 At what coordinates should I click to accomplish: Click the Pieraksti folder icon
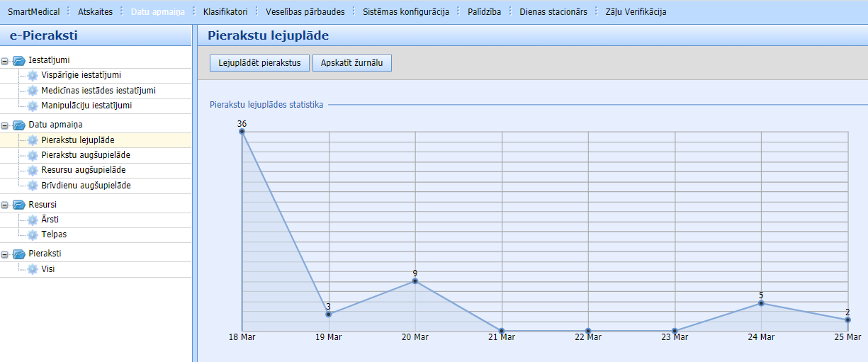(x=19, y=254)
